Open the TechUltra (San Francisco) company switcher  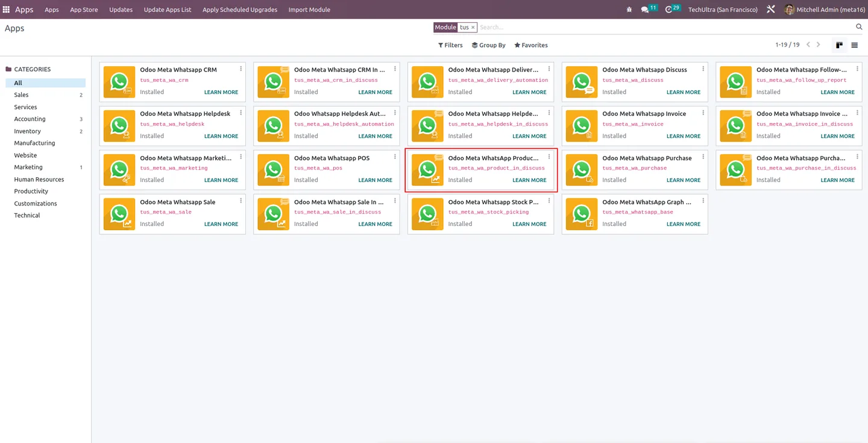click(x=723, y=10)
